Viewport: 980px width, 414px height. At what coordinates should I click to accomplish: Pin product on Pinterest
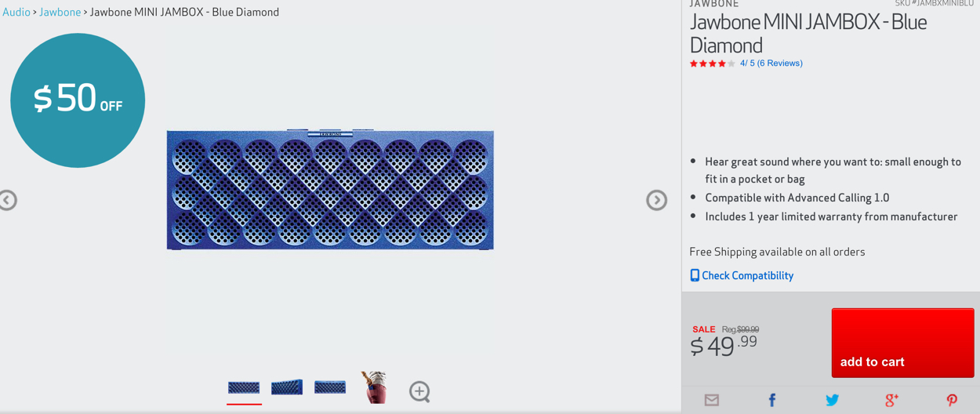[x=952, y=400]
